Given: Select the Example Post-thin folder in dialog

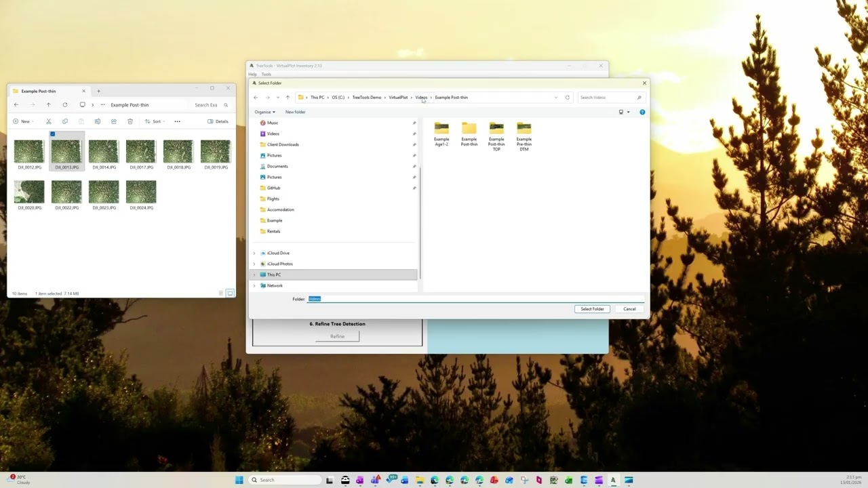Looking at the screenshot, I should [469, 134].
